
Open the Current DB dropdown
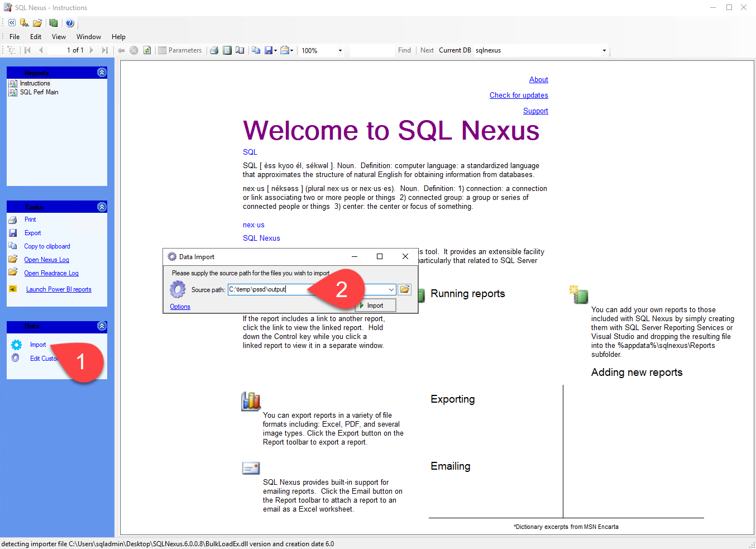(604, 50)
